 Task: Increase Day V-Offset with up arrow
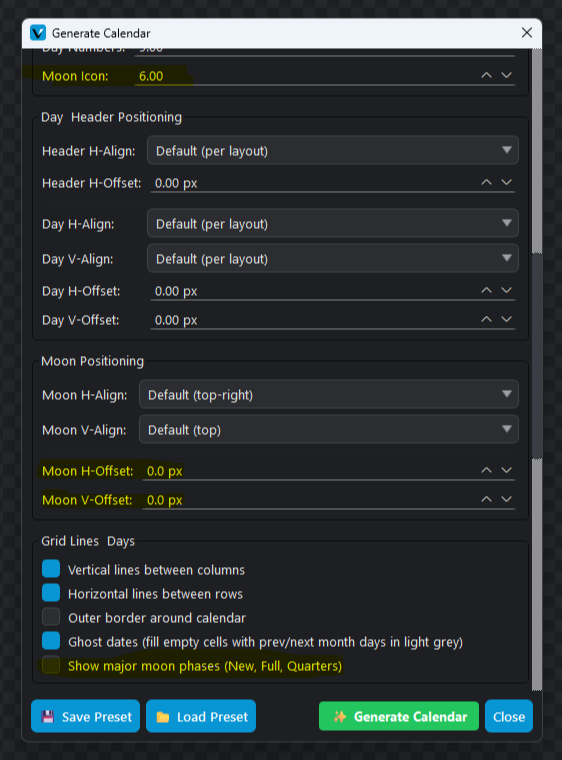pyautogui.click(x=486, y=320)
